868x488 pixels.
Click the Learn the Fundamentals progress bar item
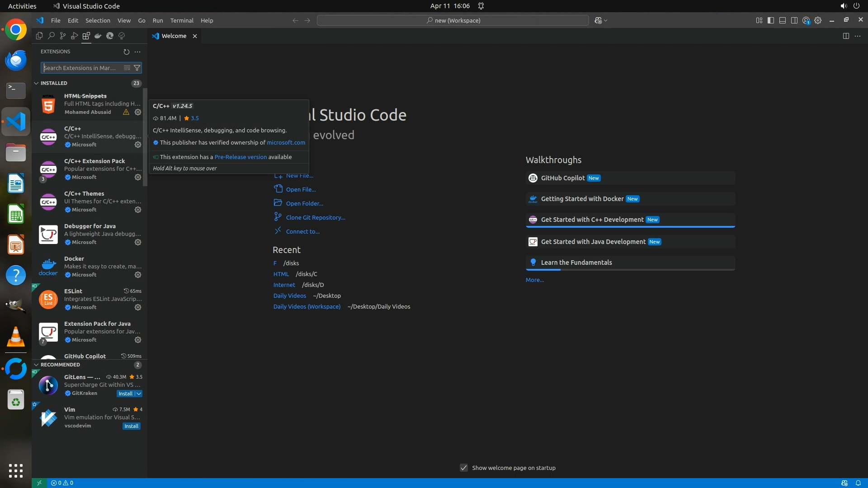pos(576,263)
